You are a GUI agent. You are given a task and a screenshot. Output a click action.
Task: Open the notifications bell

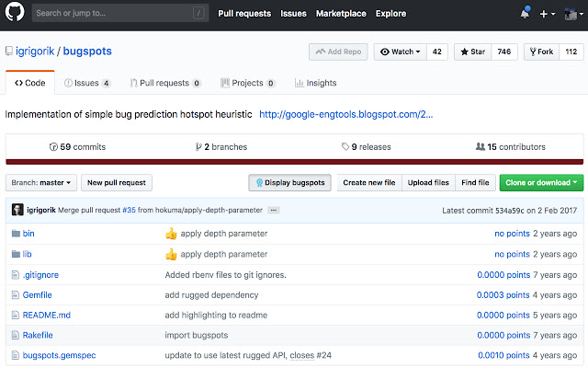point(525,13)
